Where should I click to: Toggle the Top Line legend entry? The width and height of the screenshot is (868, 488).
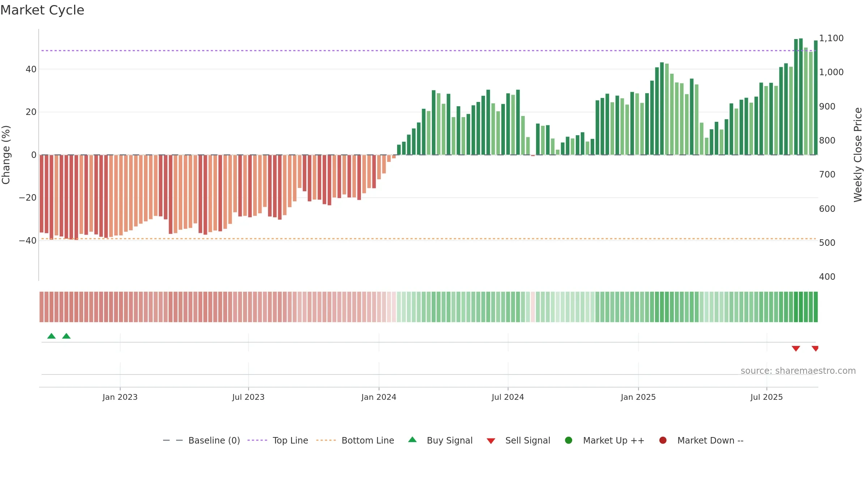[278, 440]
